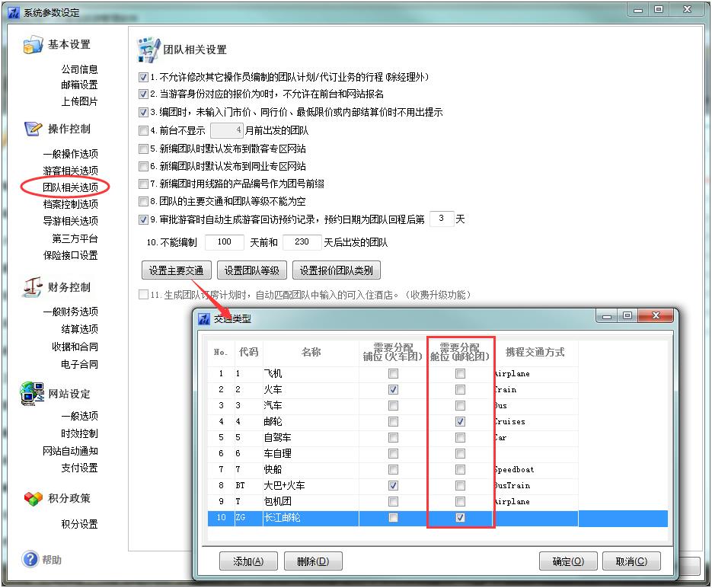Select 公司信息 in the sidebar

(79, 69)
